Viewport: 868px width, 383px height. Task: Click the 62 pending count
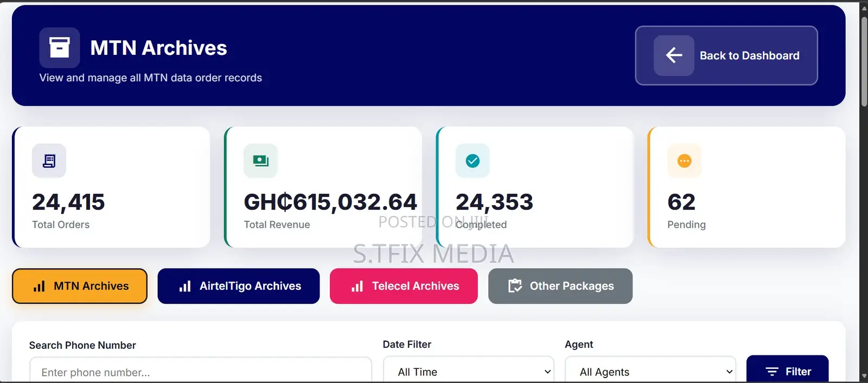[x=681, y=202]
